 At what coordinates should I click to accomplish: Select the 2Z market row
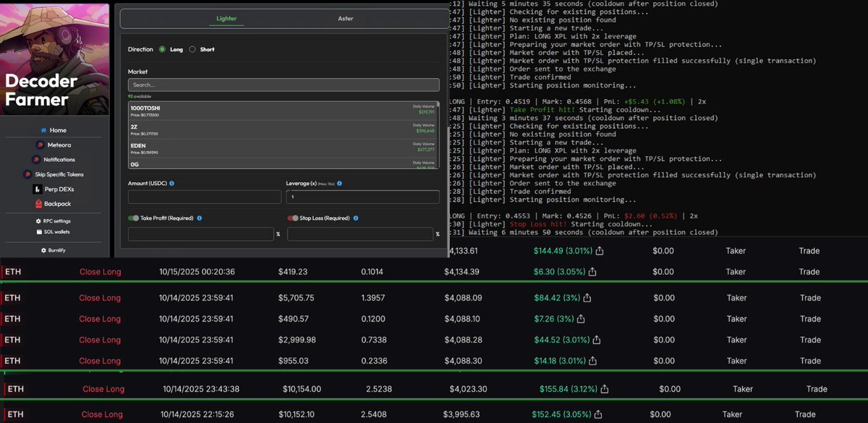coord(283,129)
